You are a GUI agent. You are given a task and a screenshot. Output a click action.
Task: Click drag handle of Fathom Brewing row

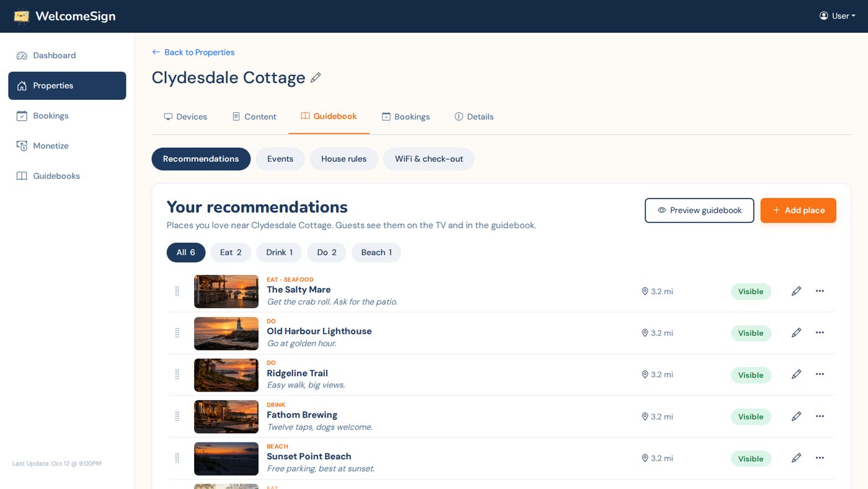(177, 416)
